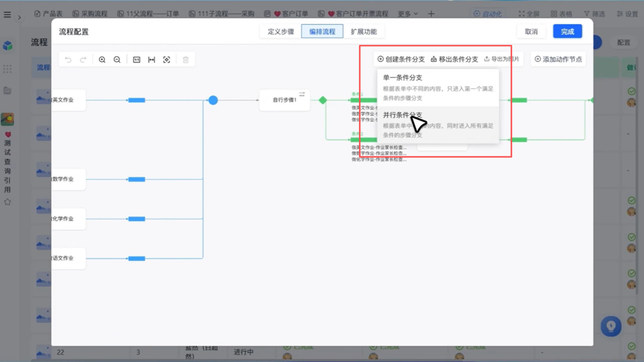Open the 设置 settings

click(627, 14)
